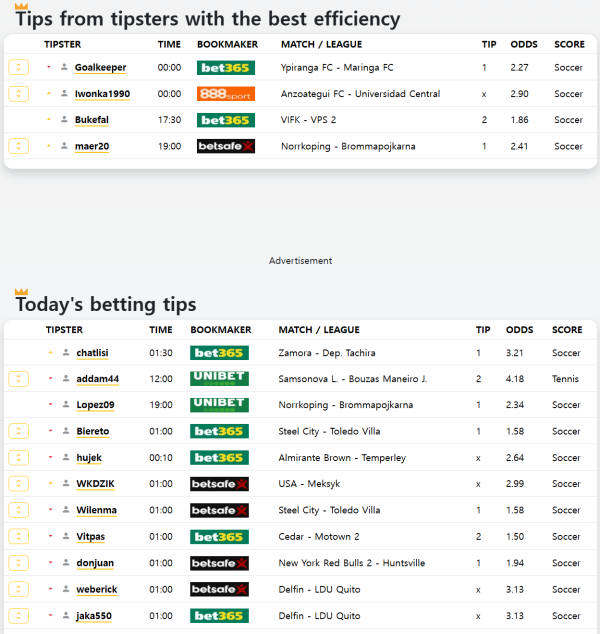Click the Unibet logo in addam44's row
This screenshot has height=634, width=600.
tap(219, 379)
